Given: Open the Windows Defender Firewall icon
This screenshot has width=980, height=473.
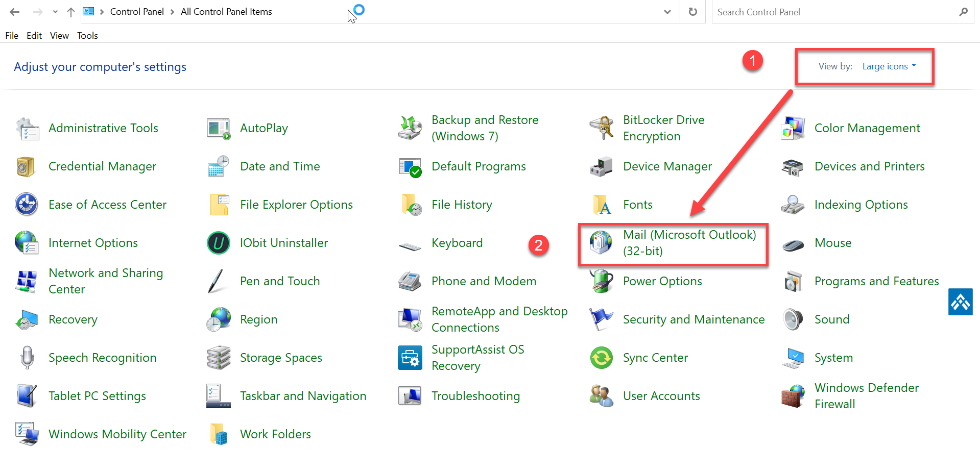Looking at the screenshot, I should tap(793, 396).
